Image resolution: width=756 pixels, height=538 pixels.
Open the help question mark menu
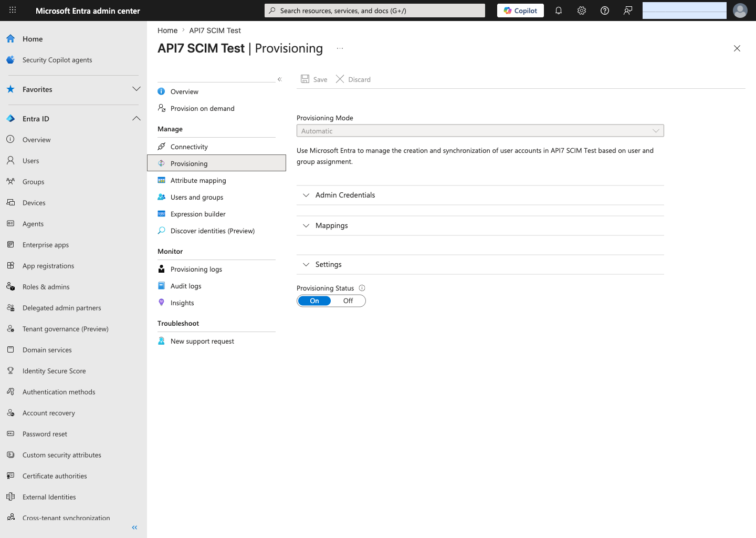point(605,11)
